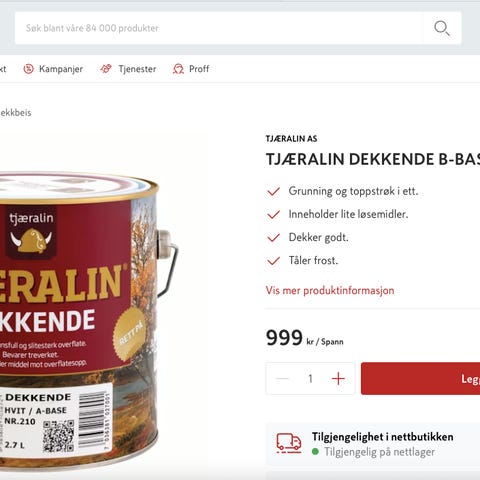Image resolution: width=480 pixels, height=480 pixels.
Task: Open the Kampanjer menu item
Action: [x=53, y=69]
